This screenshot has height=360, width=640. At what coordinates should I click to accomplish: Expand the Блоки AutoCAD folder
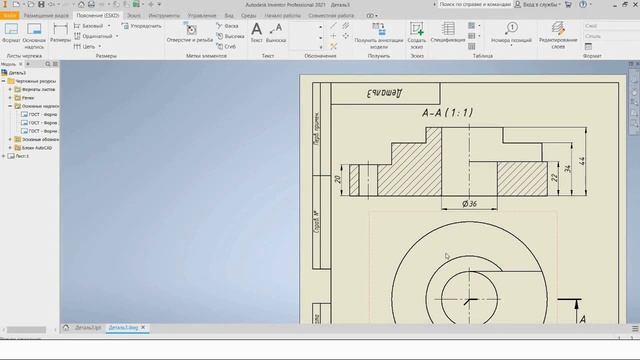pyautogui.click(x=10, y=148)
